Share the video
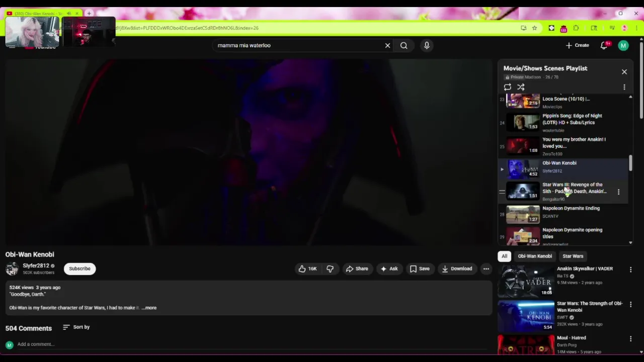The image size is (644, 362). (357, 268)
